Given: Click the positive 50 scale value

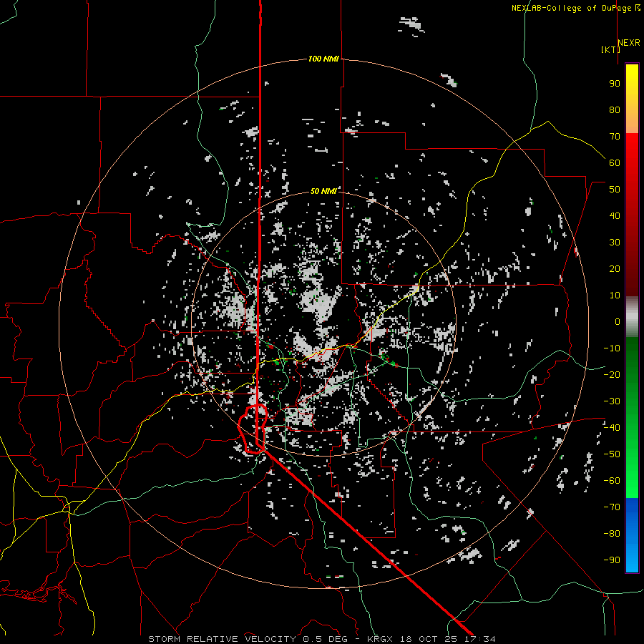Looking at the screenshot, I should [x=615, y=190].
